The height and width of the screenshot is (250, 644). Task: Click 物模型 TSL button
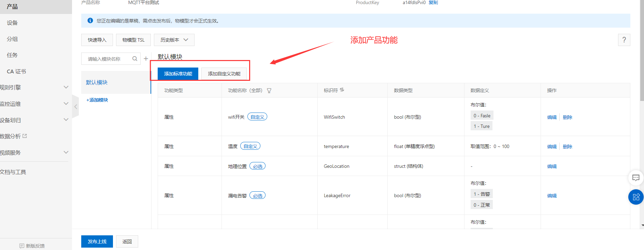coord(133,40)
